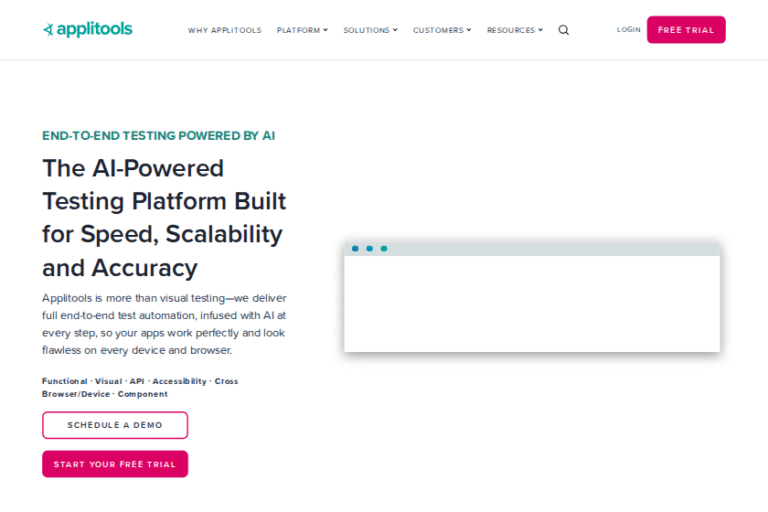Viewport: 768px width, 512px height.
Task: Click the Login link
Action: pyautogui.click(x=628, y=30)
